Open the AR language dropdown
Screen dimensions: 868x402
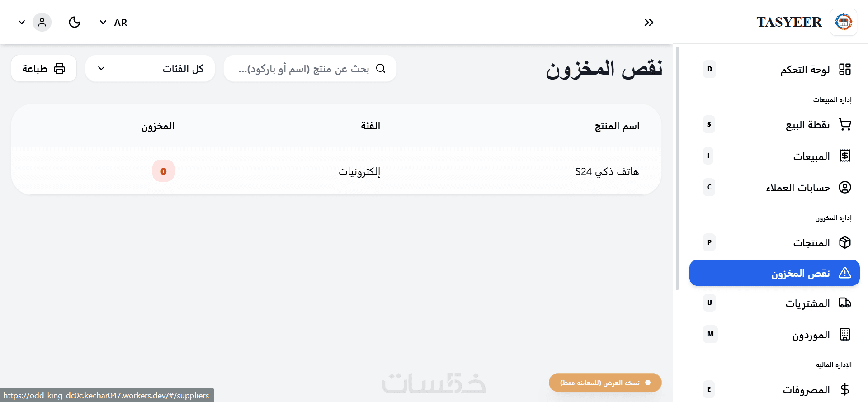113,23
